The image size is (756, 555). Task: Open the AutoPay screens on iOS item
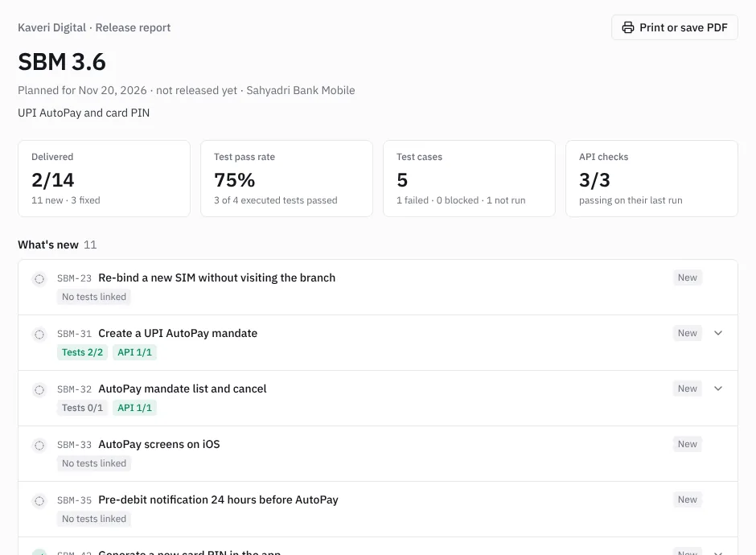pyautogui.click(x=159, y=444)
